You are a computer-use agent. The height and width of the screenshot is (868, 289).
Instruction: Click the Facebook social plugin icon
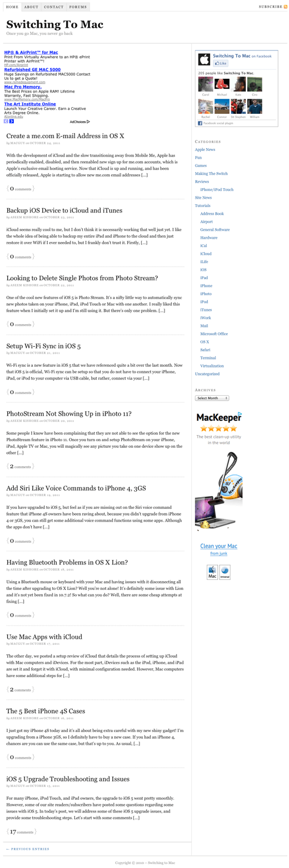pos(200,123)
